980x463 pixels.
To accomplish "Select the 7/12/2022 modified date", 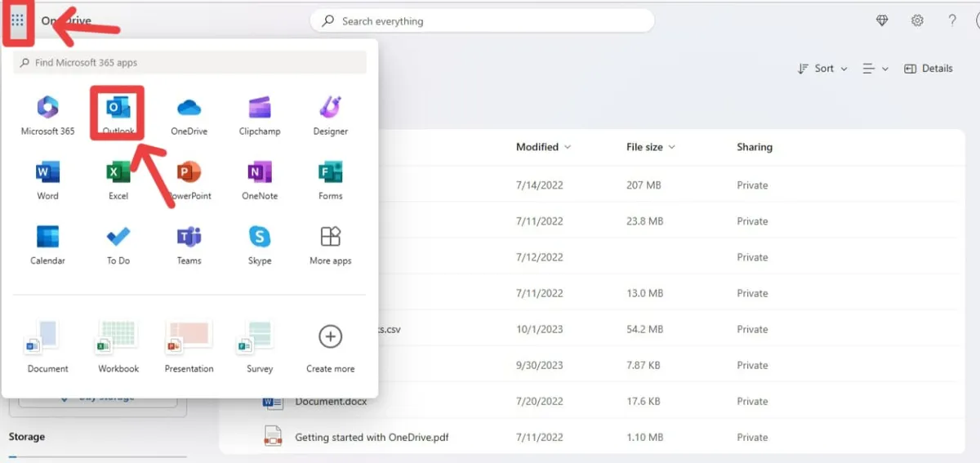I will [x=539, y=257].
